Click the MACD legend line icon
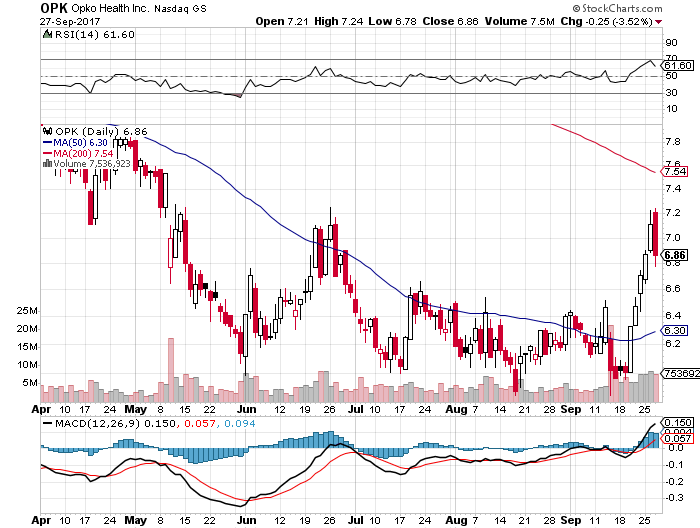The width and height of the screenshot is (700, 528). 46,424
